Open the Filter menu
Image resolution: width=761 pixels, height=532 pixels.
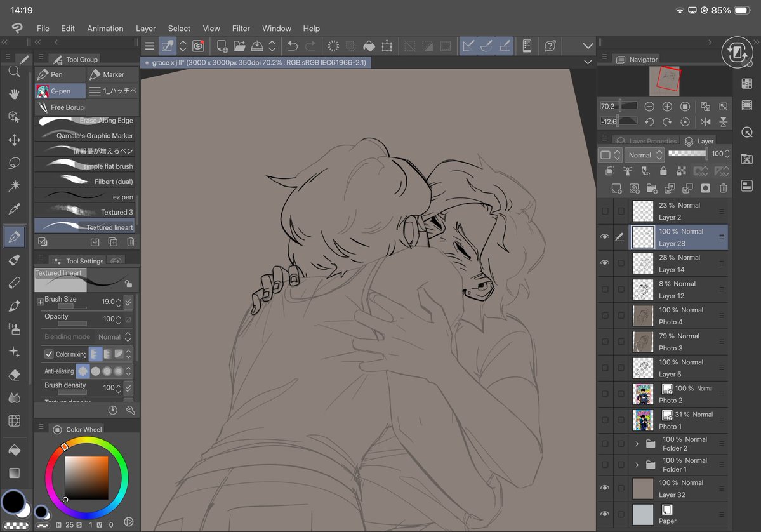241,29
